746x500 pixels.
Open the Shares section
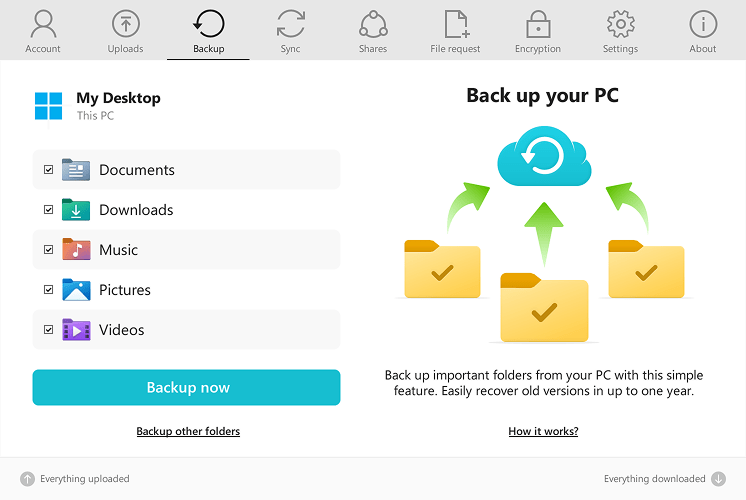(373, 31)
